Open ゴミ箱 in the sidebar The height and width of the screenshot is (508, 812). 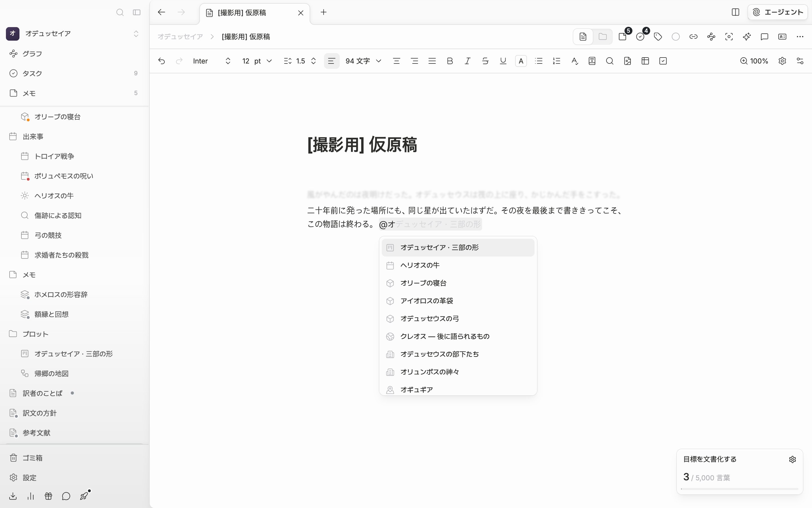pyautogui.click(x=74, y=457)
